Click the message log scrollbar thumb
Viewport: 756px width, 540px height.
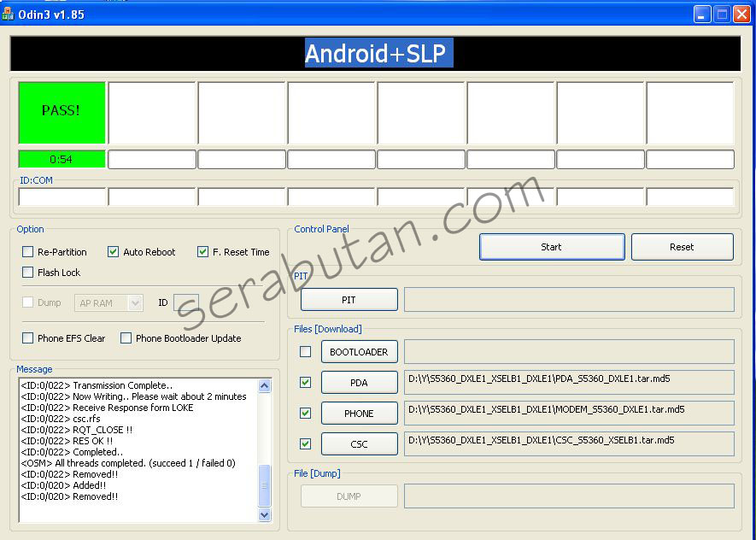pyautogui.click(x=264, y=485)
